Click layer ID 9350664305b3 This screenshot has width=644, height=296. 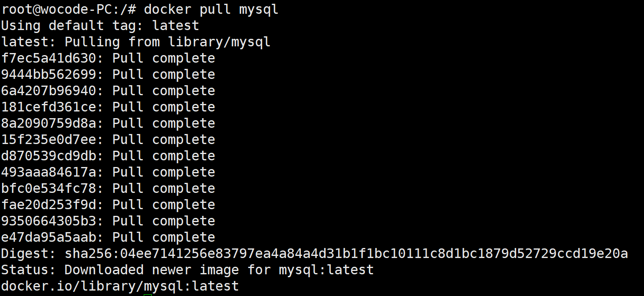(48, 221)
